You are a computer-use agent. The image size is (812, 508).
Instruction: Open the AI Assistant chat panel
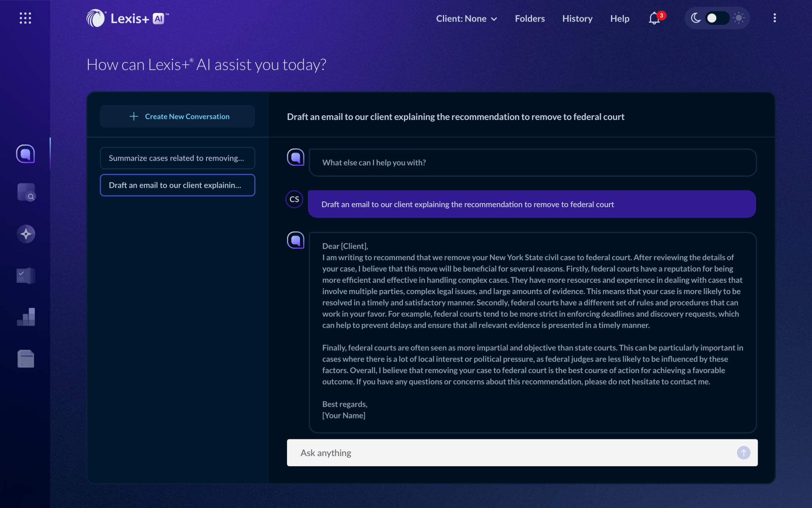(x=25, y=154)
